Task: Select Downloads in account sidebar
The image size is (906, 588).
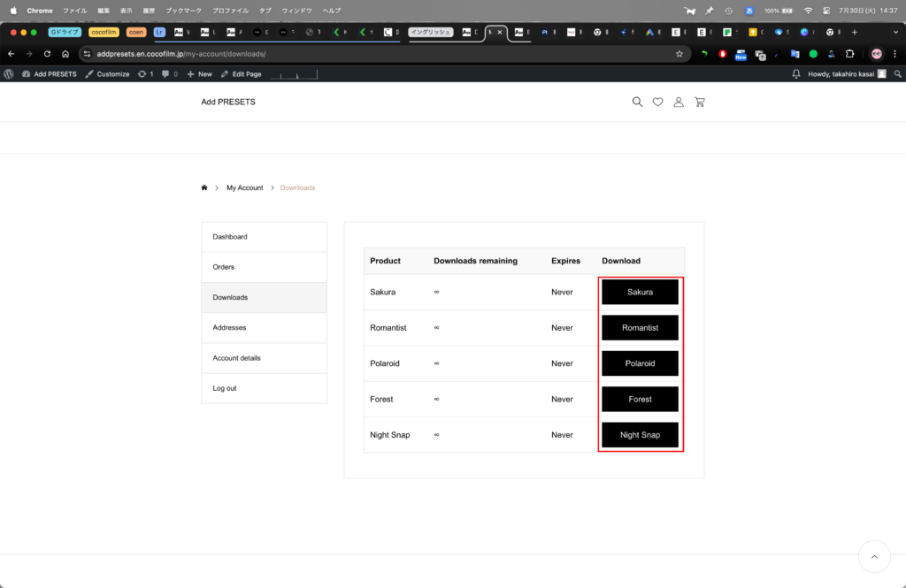Action: (264, 297)
